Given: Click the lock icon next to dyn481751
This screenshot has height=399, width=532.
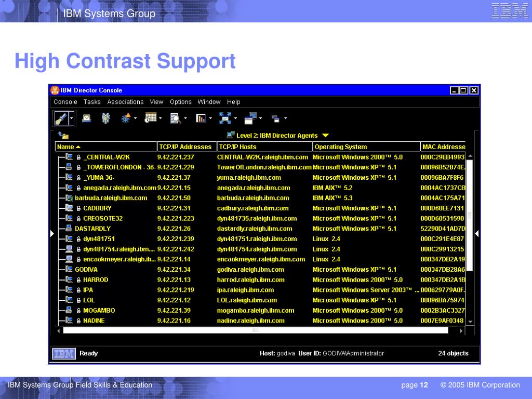Looking at the screenshot, I should pyautogui.click(x=78, y=239).
